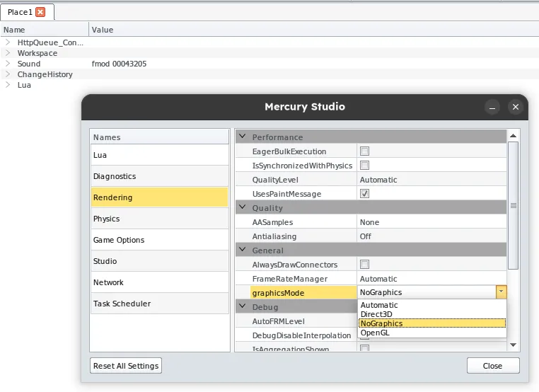This screenshot has height=392, width=539.
Task: Click the settings scrollbar up arrow
Action: point(514,135)
